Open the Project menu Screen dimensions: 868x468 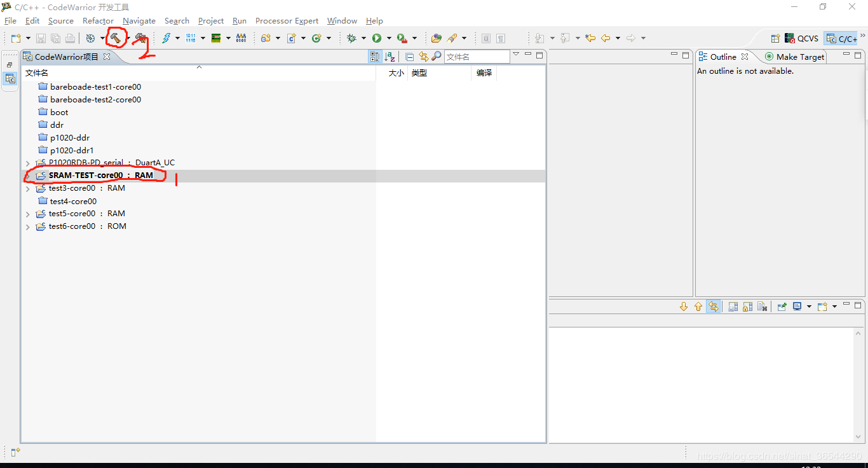(x=210, y=21)
